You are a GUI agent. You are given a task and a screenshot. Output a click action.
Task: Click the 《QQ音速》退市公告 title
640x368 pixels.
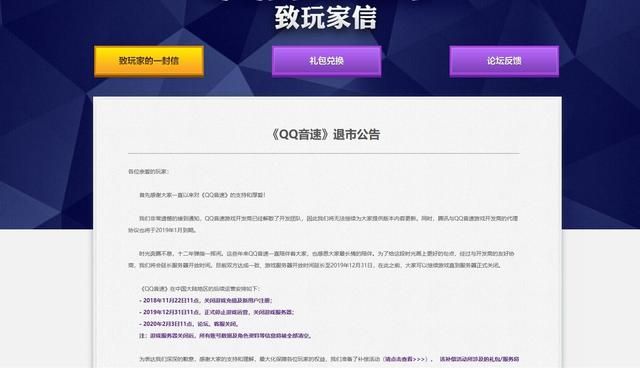[325, 134]
